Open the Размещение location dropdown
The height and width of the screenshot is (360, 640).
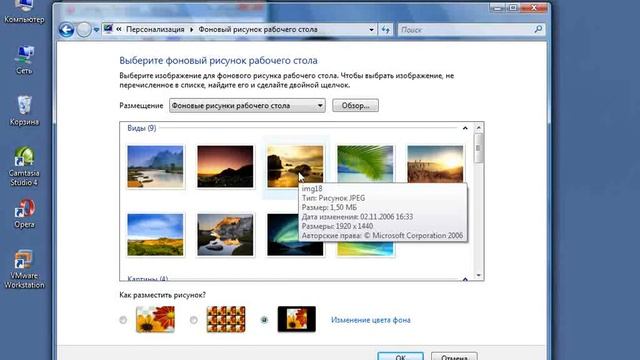(247, 106)
